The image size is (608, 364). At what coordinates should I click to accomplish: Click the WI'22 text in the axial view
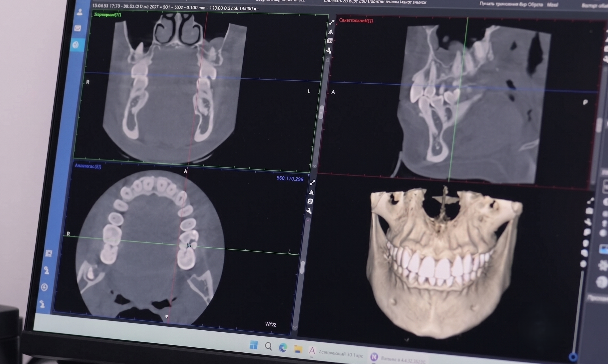pos(271,324)
